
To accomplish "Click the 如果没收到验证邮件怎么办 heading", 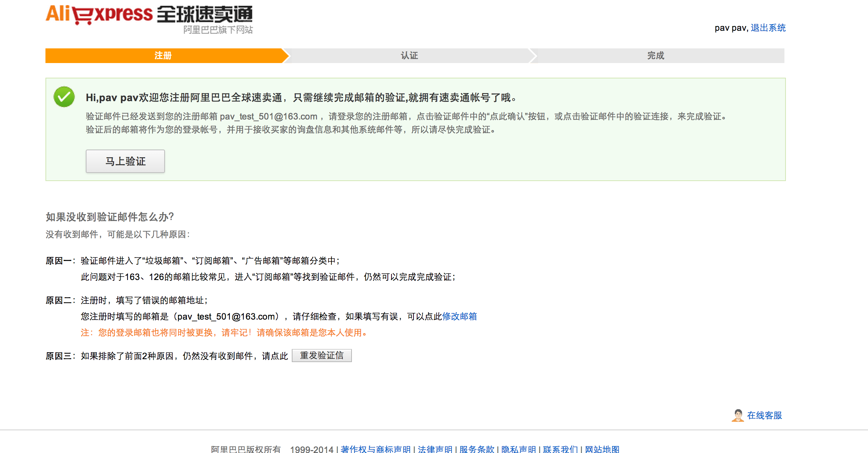I will pos(110,217).
